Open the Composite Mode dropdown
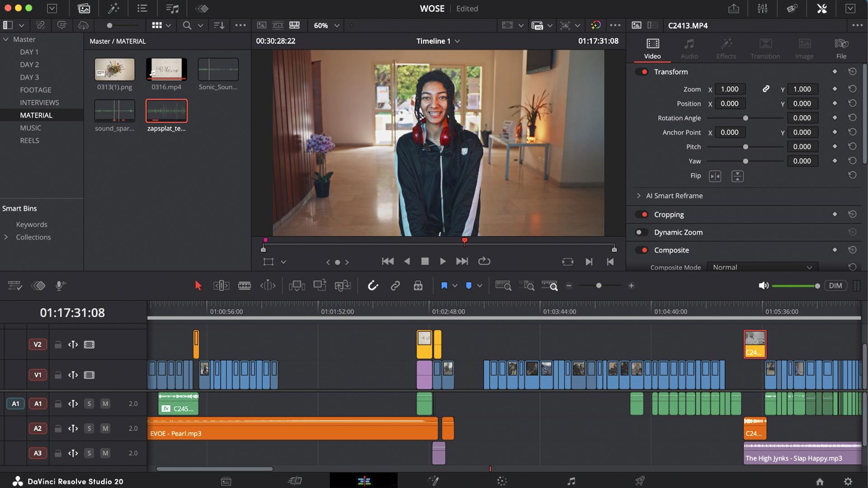 (x=762, y=267)
